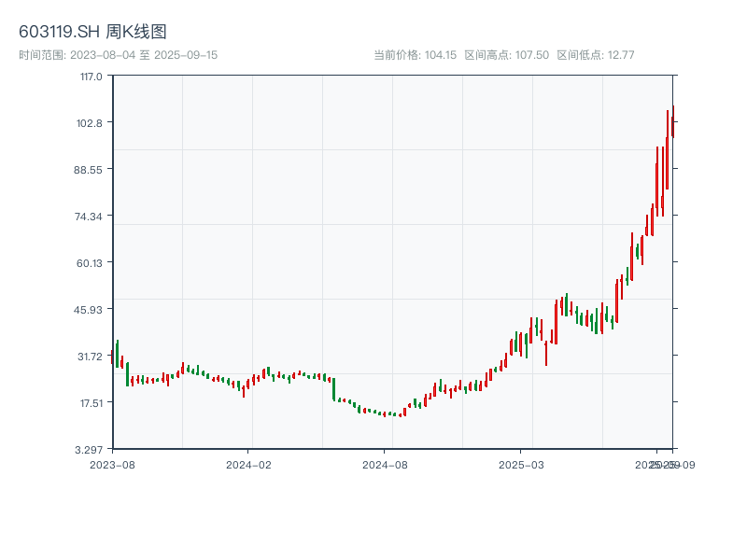Click the 117.0 y-axis tick label
Image resolution: width=747 pixels, height=560 pixels.
click(91, 76)
